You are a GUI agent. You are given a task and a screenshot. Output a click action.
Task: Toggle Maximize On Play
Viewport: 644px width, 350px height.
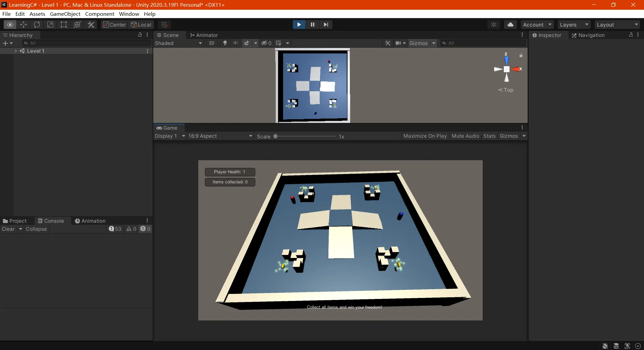coord(425,136)
